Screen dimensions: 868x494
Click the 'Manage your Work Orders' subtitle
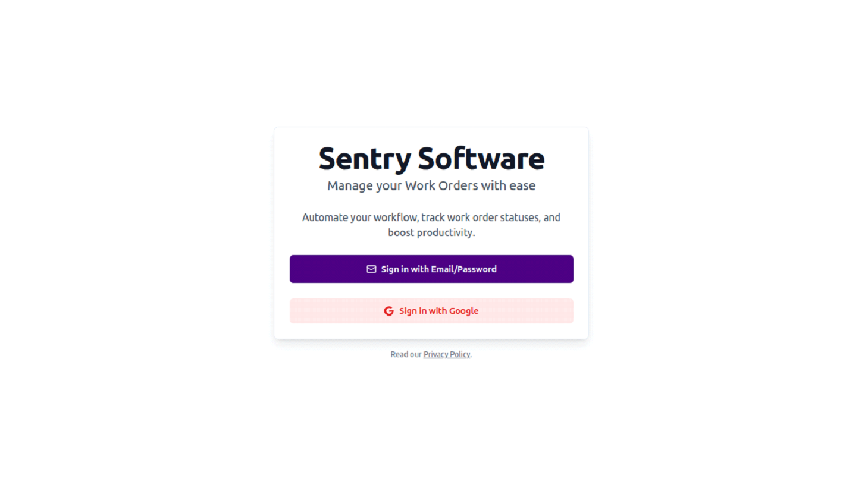pyautogui.click(x=431, y=185)
